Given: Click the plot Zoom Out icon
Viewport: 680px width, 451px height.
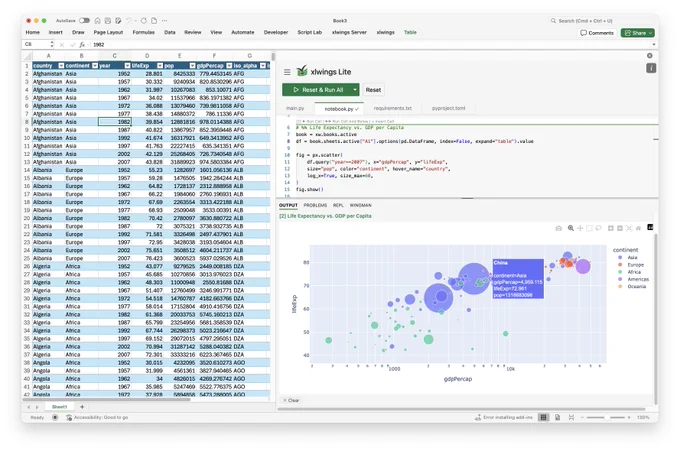Looking at the screenshot, I should 620,228.
